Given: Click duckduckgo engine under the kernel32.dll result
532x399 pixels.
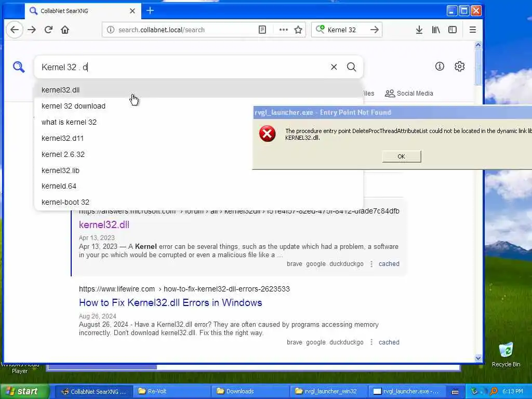Looking at the screenshot, I should (347, 263).
